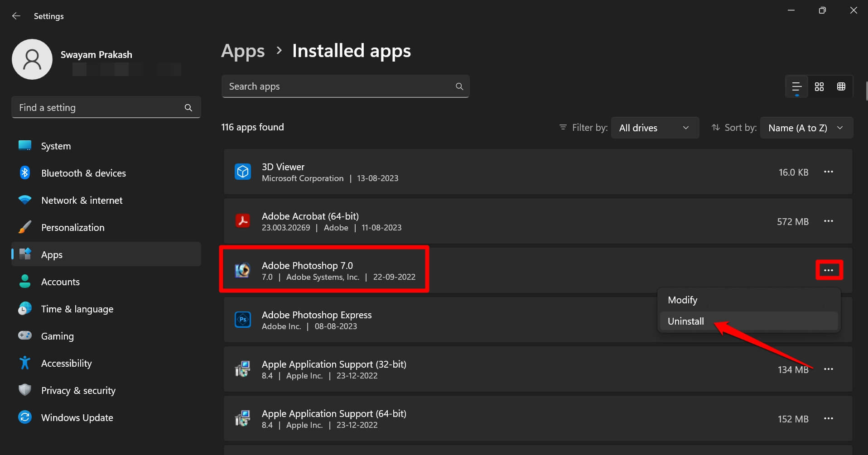The width and height of the screenshot is (868, 455).
Task: Focus the Find a setting field
Action: [x=106, y=108]
